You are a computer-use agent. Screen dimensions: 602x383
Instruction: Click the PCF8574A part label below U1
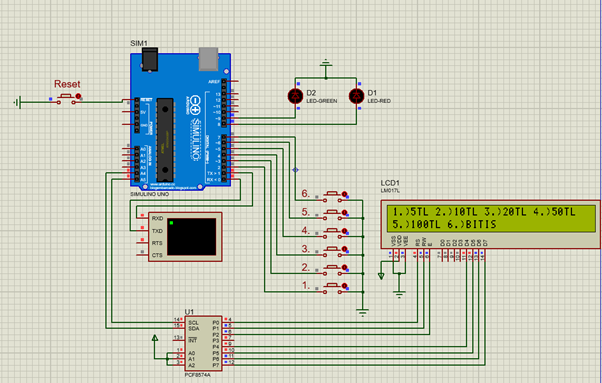(197, 375)
